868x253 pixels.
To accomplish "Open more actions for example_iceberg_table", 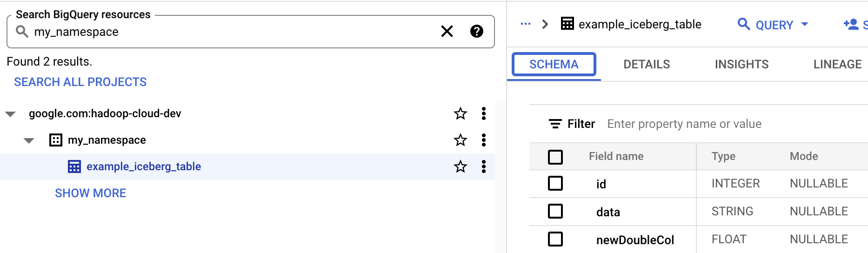I will click(484, 166).
